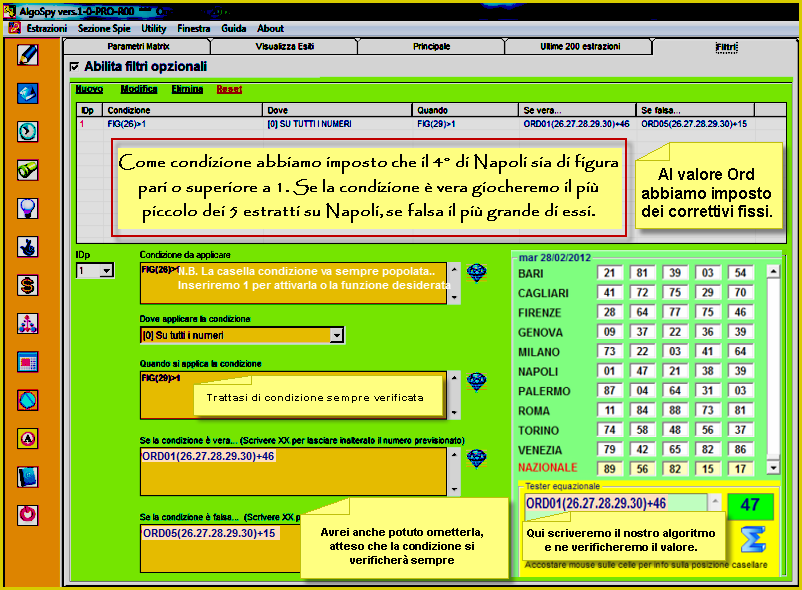
Task: Select the Filtri tab
Action: (726, 47)
